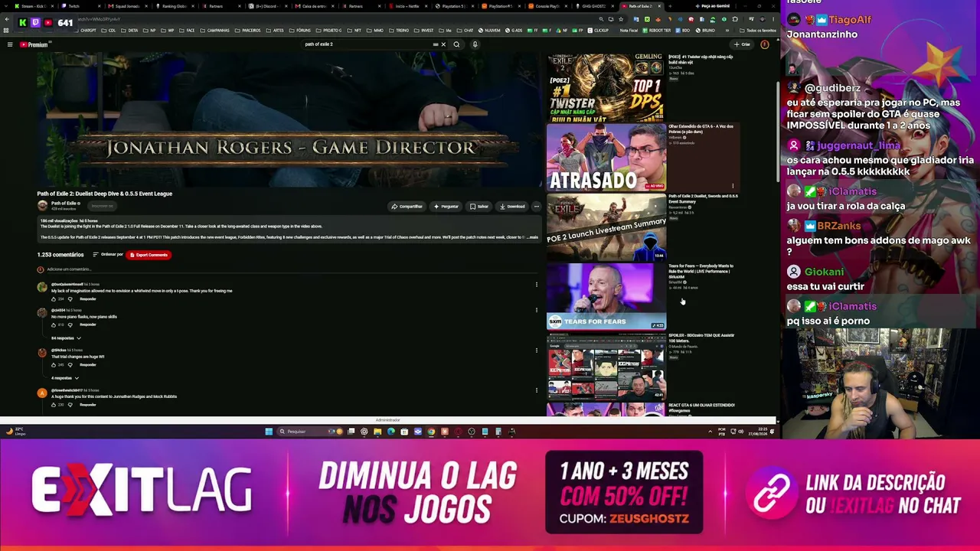
Task: Dislike the 'No more piano flasks' comment
Action: [70, 324]
